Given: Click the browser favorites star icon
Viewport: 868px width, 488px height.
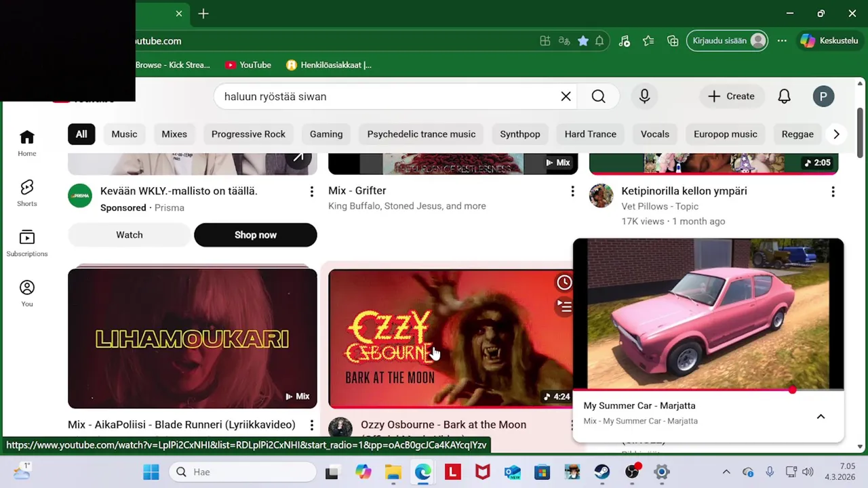Looking at the screenshot, I should coord(583,41).
